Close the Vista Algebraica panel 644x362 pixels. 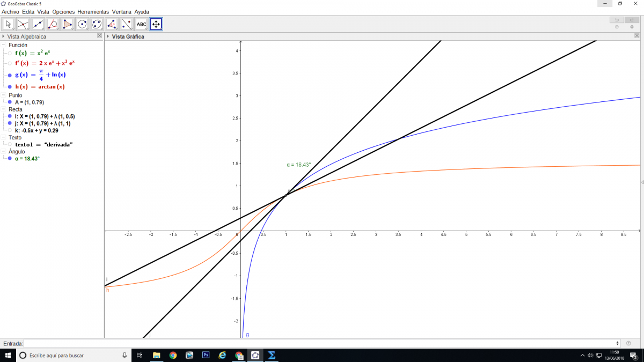(x=99, y=36)
